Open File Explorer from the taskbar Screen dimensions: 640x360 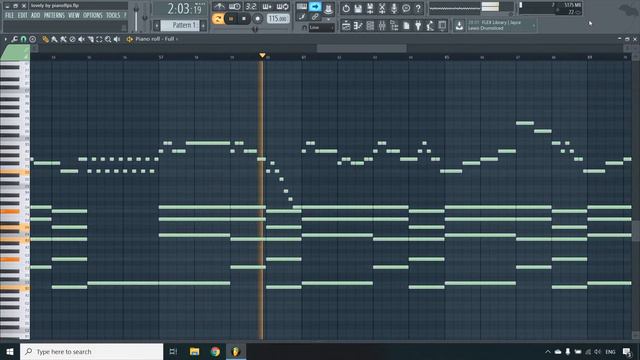[194, 351]
